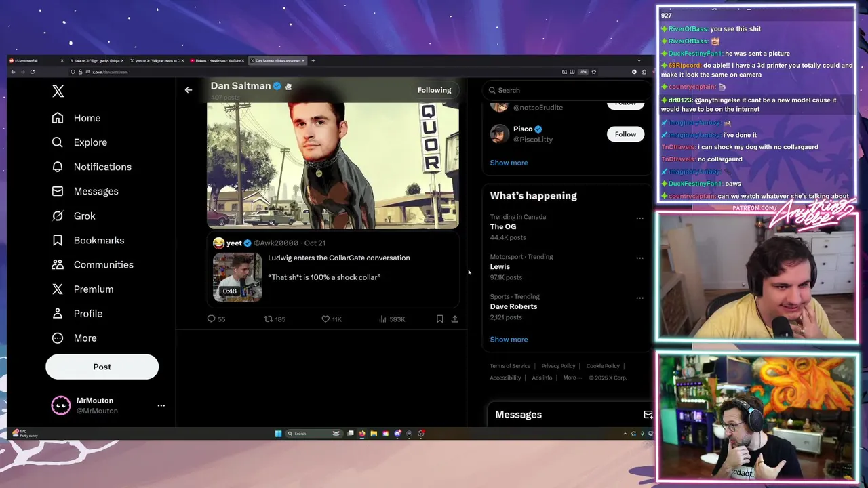Click new message icon in Messages drawer
The height and width of the screenshot is (488, 868).
click(648, 415)
